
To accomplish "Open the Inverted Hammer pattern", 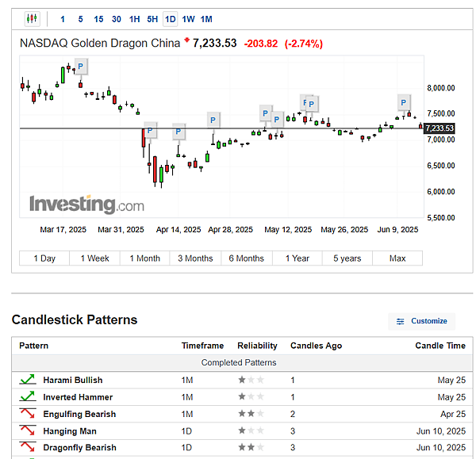I will [x=78, y=397].
